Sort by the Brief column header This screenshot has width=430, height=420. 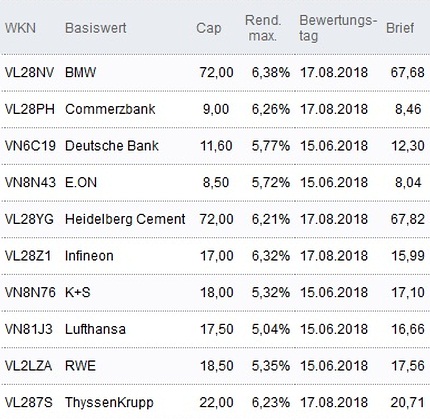[x=400, y=28]
